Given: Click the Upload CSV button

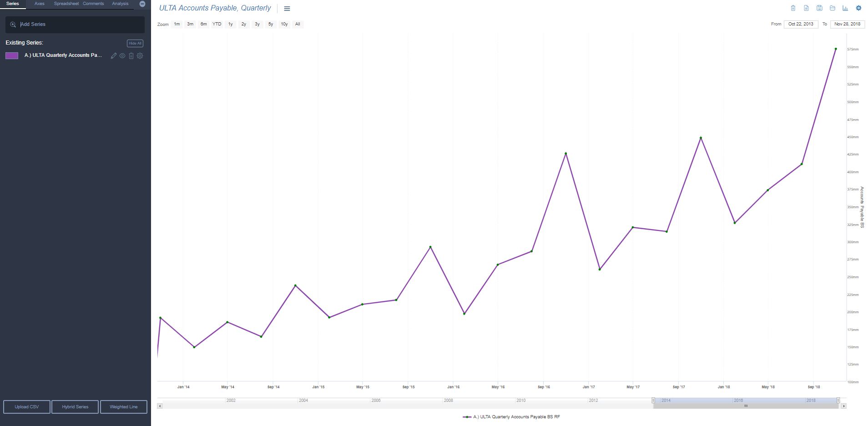Looking at the screenshot, I should click(27, 407).
